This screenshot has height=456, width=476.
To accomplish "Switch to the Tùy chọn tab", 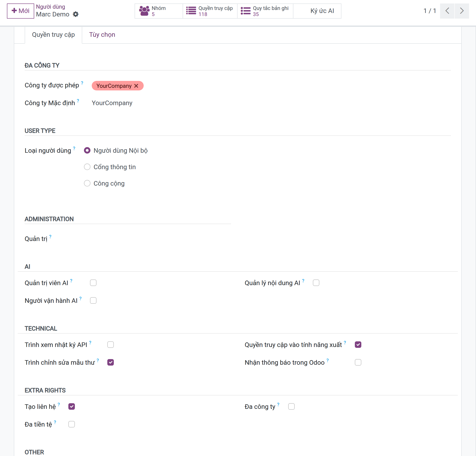I will (x=102, y=35).
